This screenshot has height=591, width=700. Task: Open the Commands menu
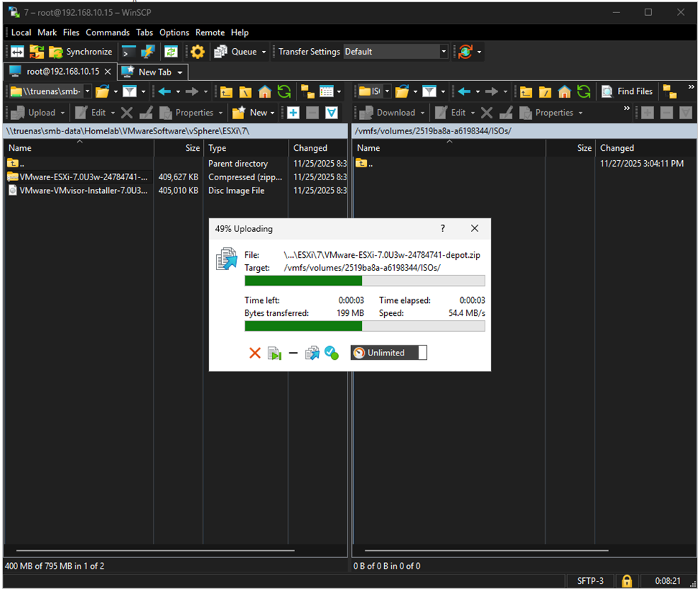(x=108, y=32)
